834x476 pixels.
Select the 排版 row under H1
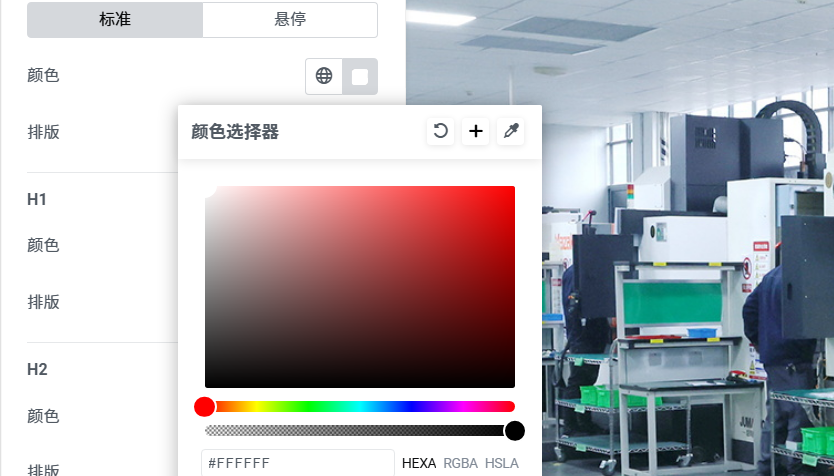pos(102,302)
